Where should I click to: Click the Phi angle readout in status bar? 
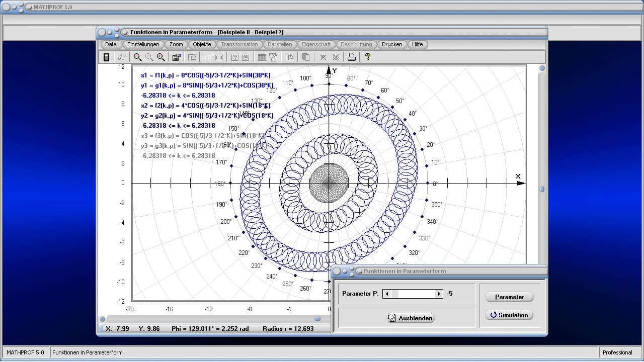point(210,329)
